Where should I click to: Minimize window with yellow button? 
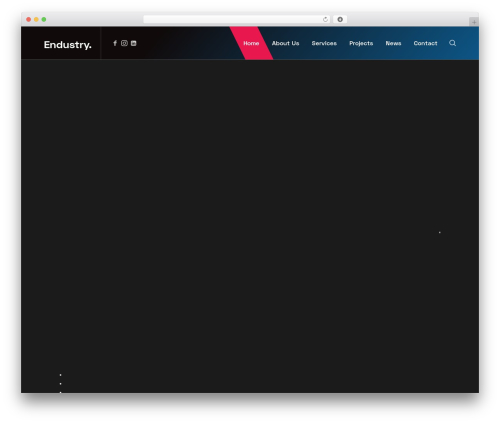(36, 19)
